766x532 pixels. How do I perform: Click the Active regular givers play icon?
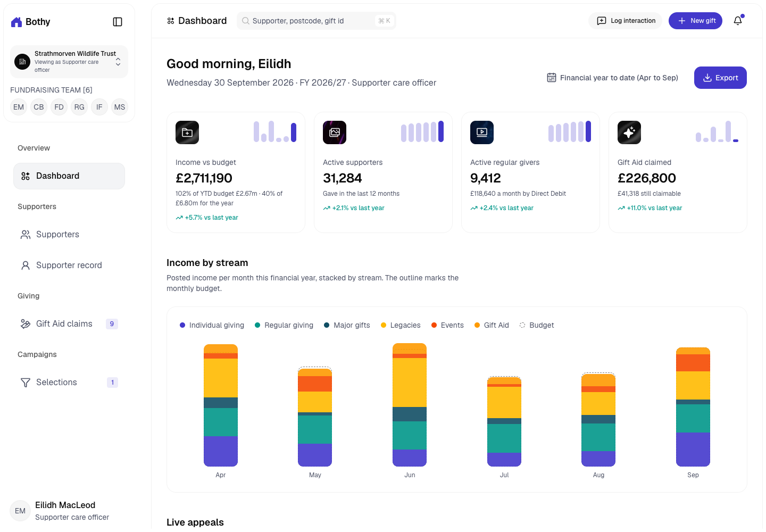[x=482, y=132]
